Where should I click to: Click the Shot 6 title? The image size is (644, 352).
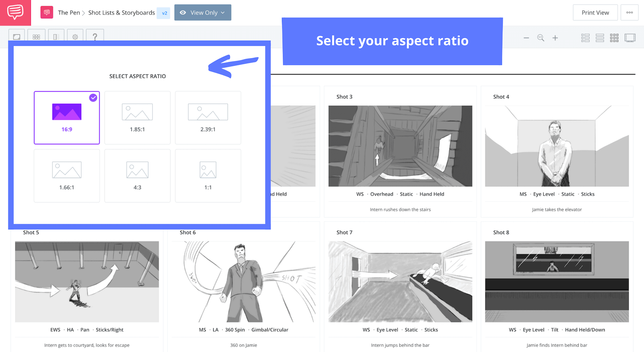click(x=188, y=232)
